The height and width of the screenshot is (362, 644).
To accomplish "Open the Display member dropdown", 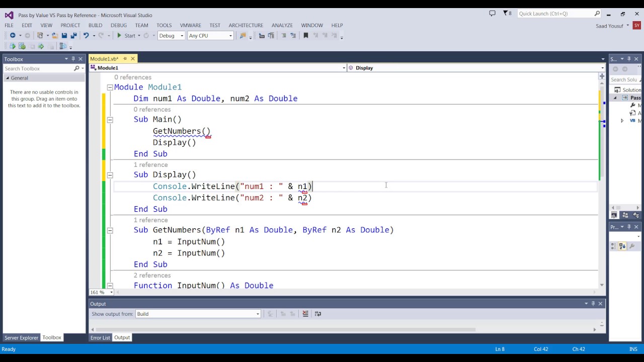I will coord(602,68).
